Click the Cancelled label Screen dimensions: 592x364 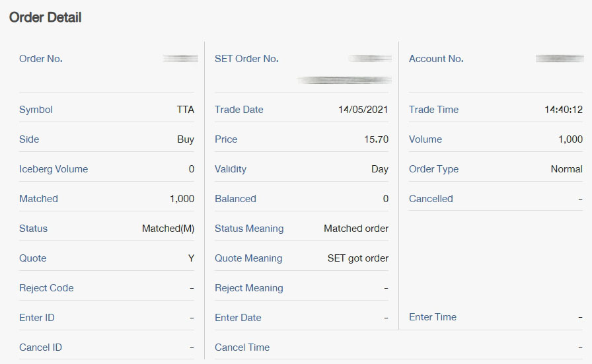(431, 199)
